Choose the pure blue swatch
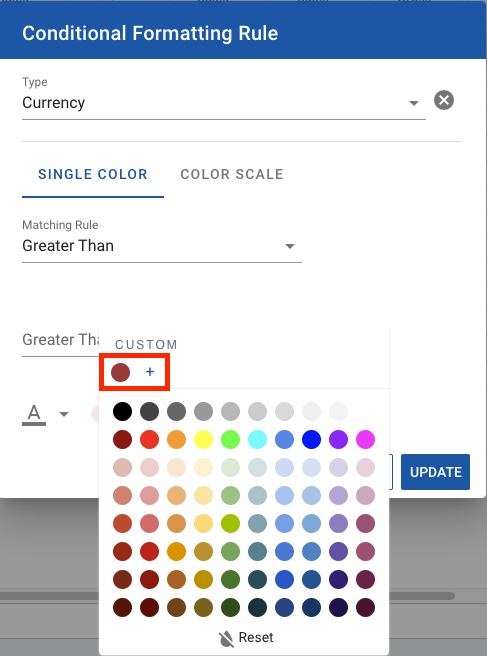487x656 pixels. (x=311, y=440)
